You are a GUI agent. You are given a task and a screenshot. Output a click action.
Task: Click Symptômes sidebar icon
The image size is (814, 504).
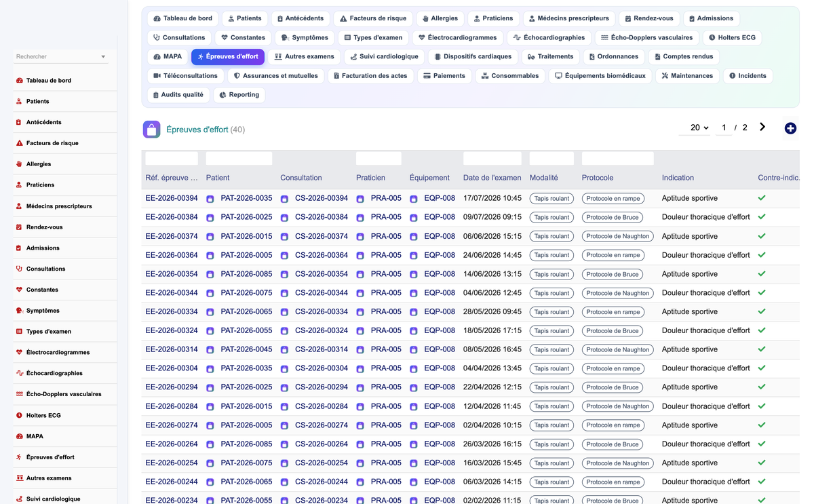(19, 311)
